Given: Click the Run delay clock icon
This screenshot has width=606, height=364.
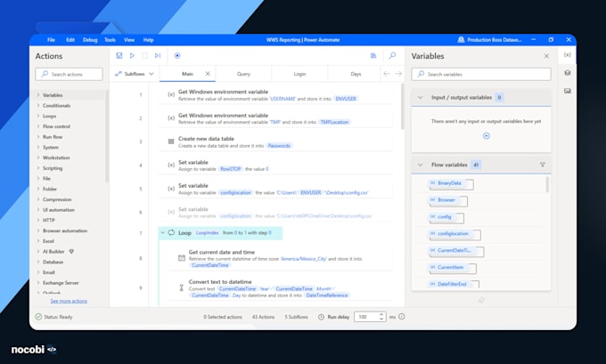Looking at the screenshot, I should (321, 317).
